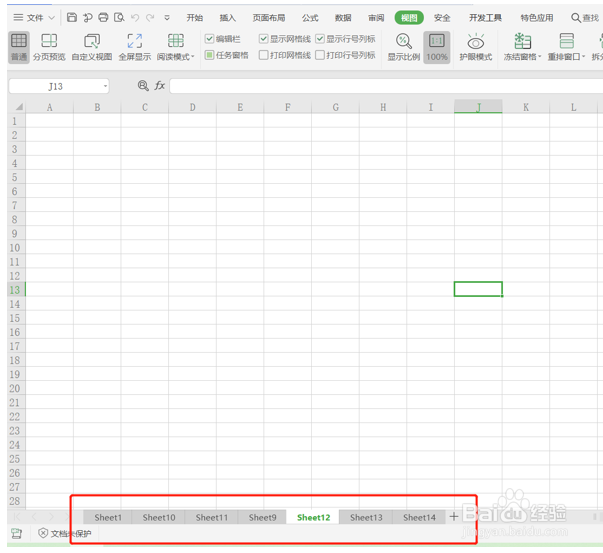Click the plus icon to add sheet
The height and width of the screenshot is (553, 603).
(454, 516)
